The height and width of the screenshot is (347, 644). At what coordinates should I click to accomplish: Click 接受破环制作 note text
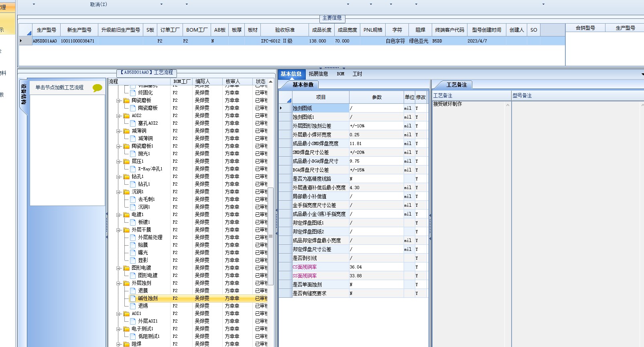(448, 104)
